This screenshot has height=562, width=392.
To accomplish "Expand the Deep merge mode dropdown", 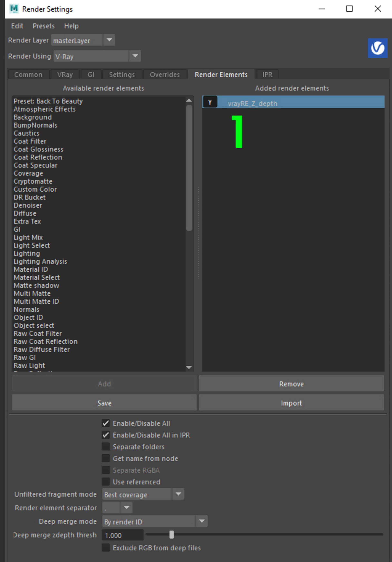I will 202,521.
